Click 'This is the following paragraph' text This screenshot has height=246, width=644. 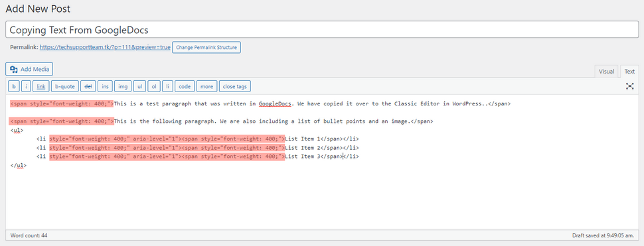click(x=165, y=122)
